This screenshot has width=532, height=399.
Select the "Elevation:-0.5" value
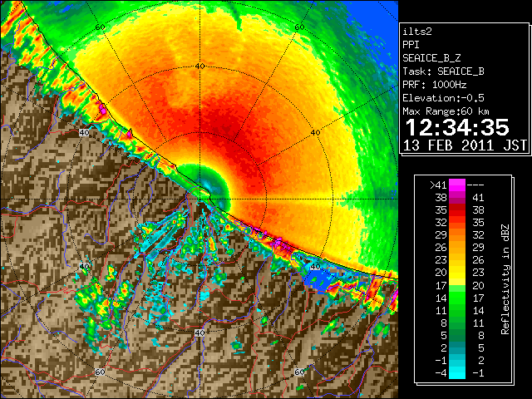click(x=443, y=98)
